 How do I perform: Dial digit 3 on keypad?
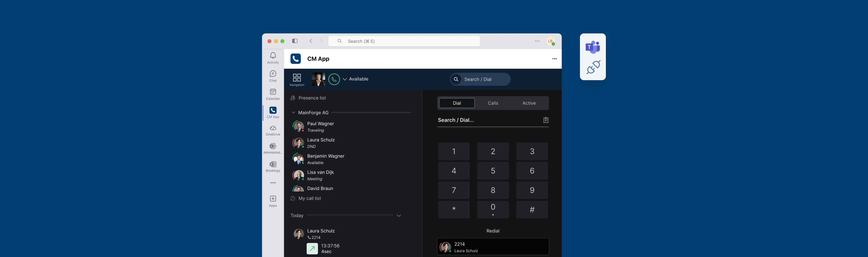point(532,151)
